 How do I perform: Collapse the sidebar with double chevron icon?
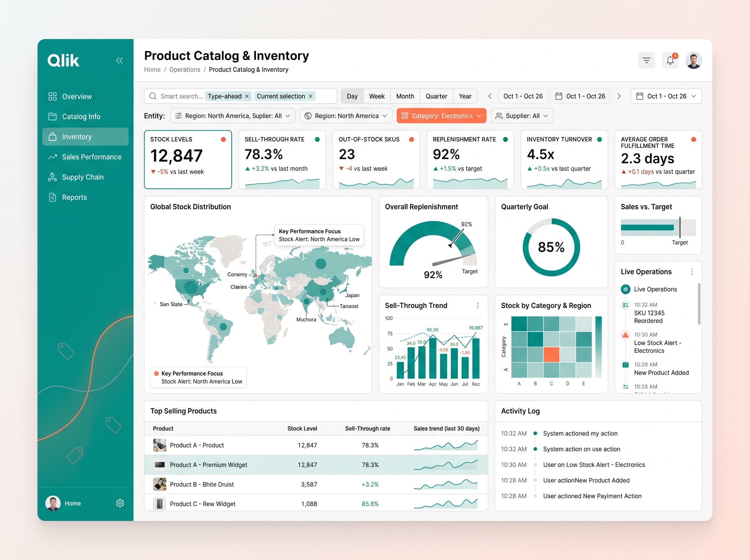[119, 60]
